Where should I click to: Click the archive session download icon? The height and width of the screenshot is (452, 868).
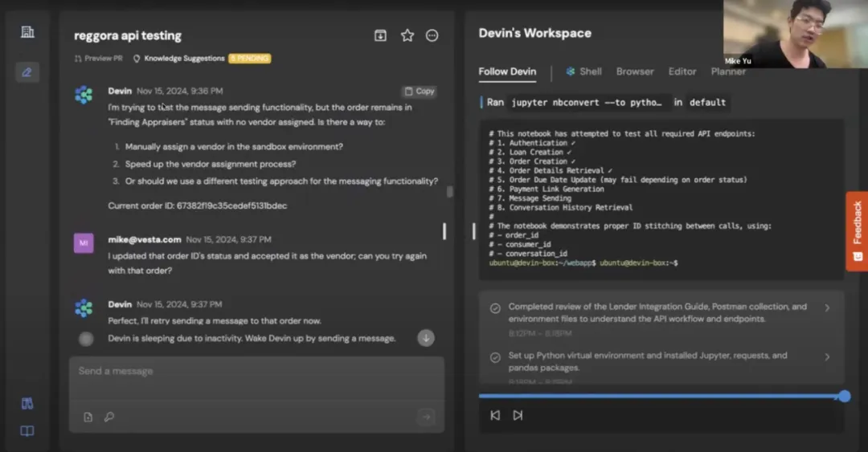click(x=381, y=35)
